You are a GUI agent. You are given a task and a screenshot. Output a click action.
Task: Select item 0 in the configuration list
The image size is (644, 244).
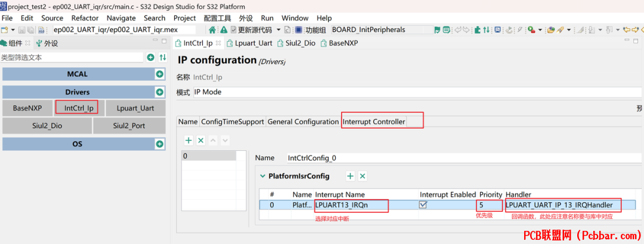[209, 156]
